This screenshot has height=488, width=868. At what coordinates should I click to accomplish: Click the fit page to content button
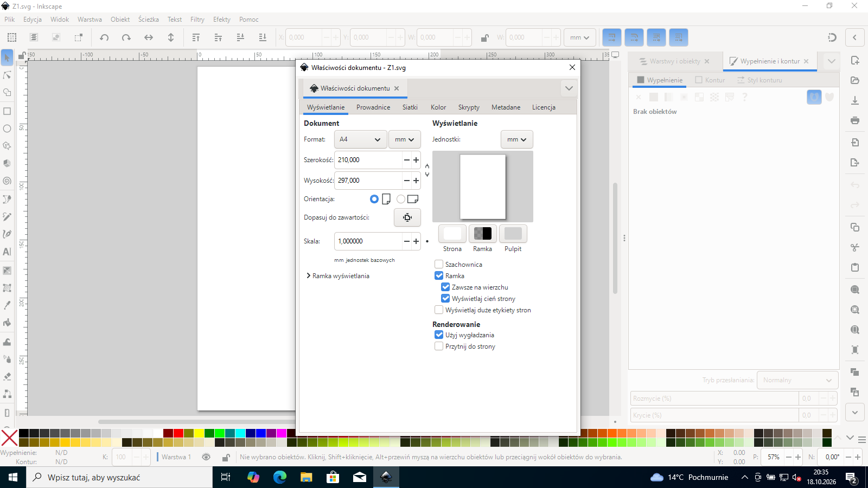407,217
